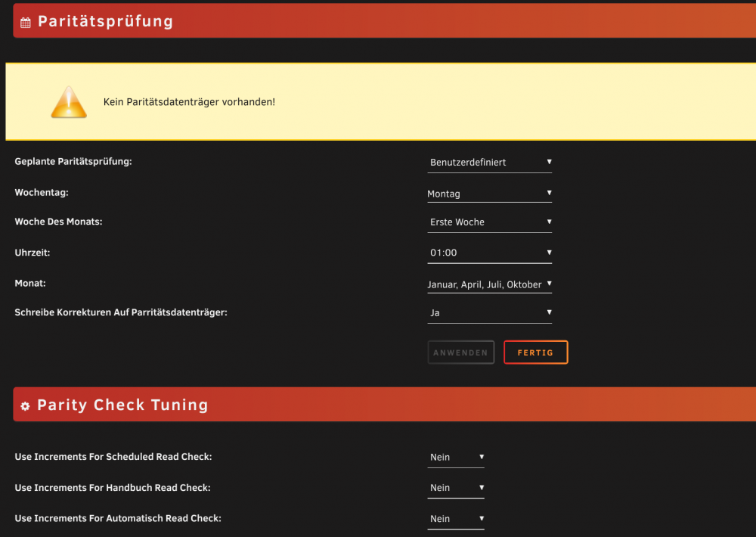Open the Automatisch Read Check increments dropdown
The height and width of the screenshot is (537, 756).
(456, 519)
